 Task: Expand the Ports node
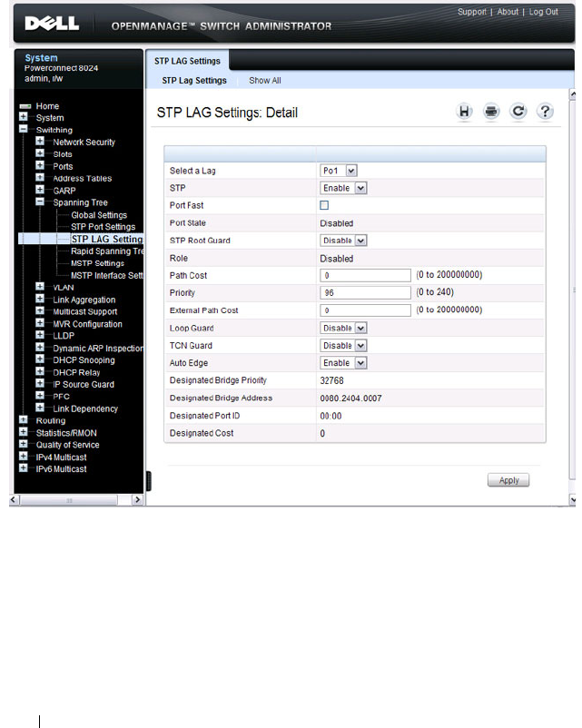pos(40,165)
